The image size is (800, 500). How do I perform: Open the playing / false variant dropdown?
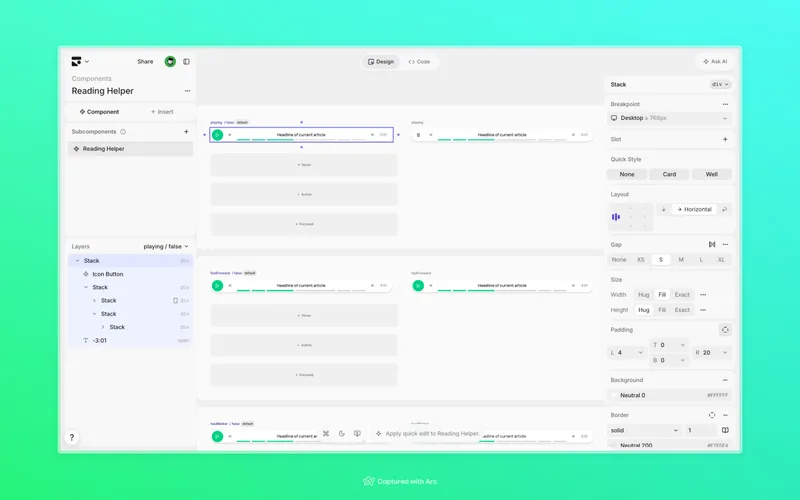(166, 246)
